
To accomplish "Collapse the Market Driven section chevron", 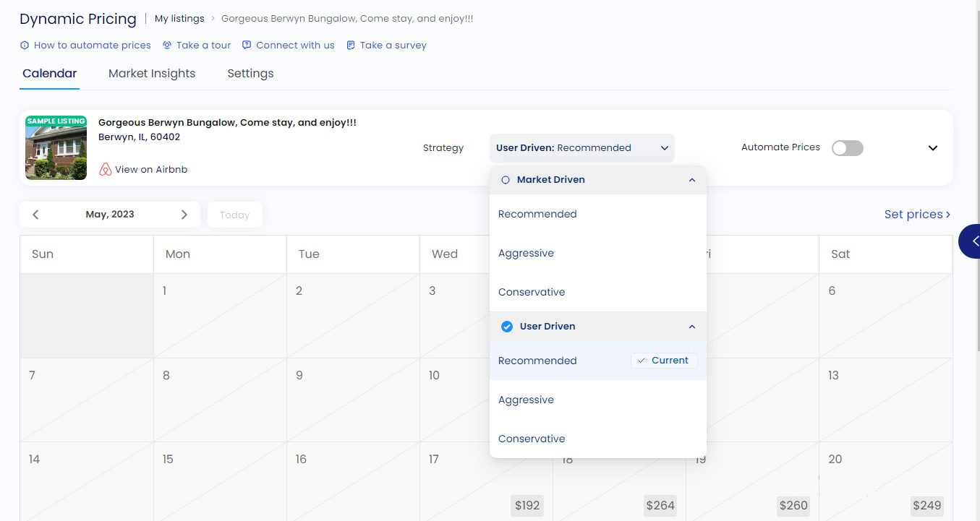I will [x=691, y=180].
